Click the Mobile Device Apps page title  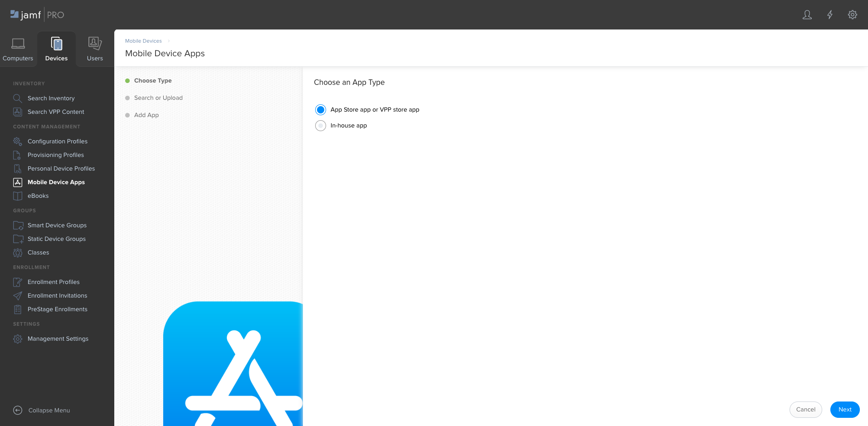(x=165, y=54)
